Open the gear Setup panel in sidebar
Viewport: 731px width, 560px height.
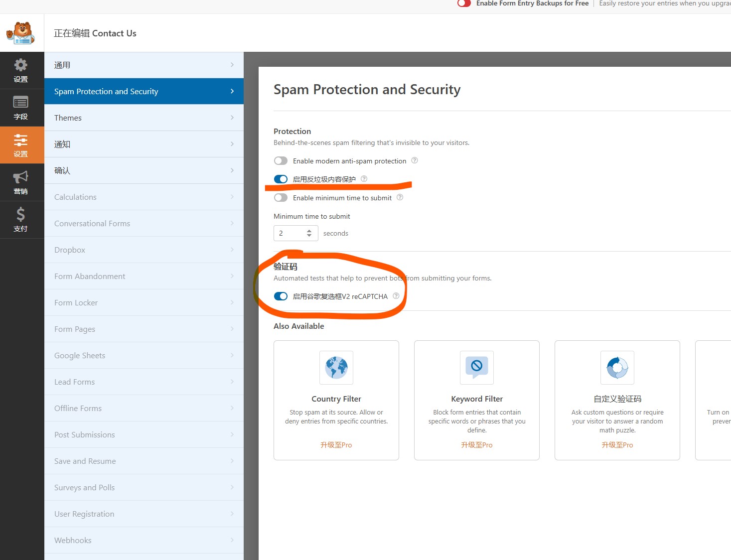[21, 70]
